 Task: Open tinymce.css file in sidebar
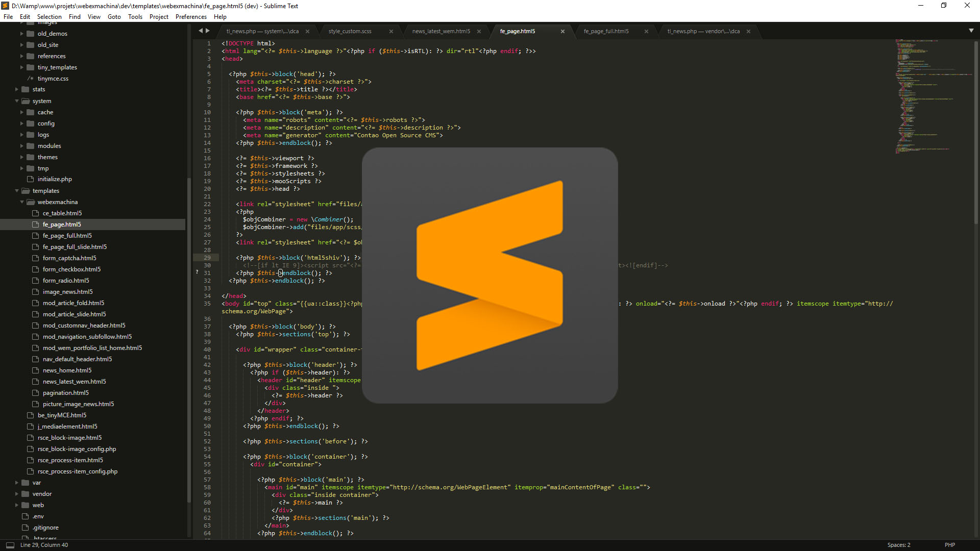53,79
